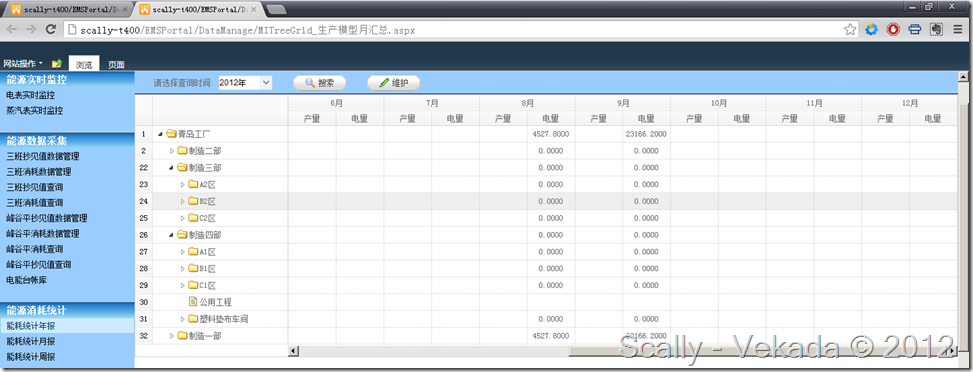Click the browser forward arrow
The image size is (973, 372).
tap(31, 29)
